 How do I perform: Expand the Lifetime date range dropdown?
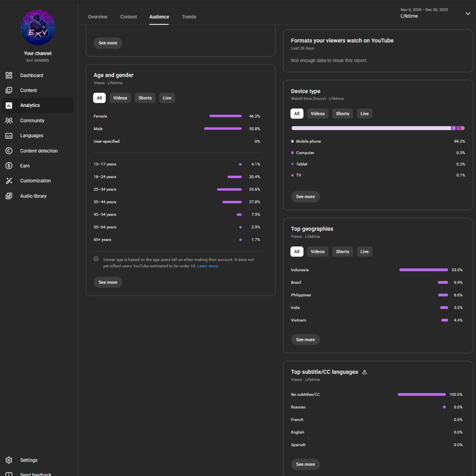click(468, 14)
